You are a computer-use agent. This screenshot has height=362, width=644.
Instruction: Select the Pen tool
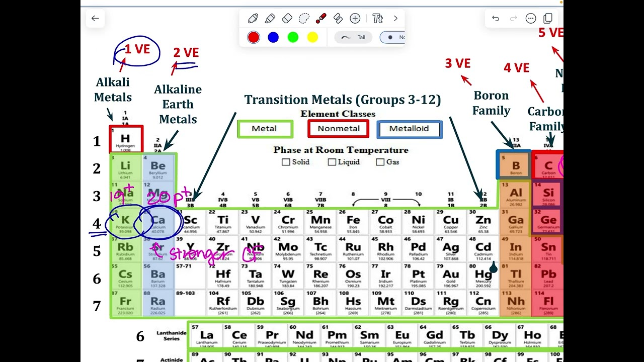point(253,19)
